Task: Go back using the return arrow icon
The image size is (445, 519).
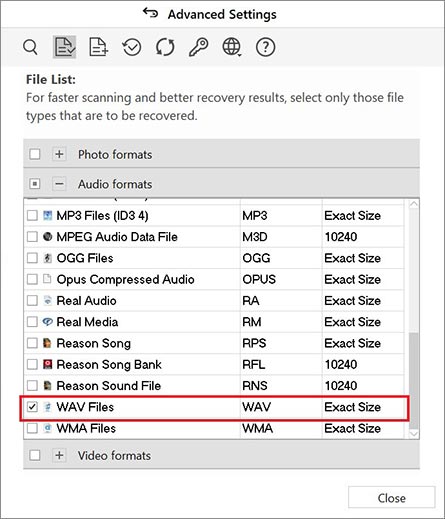Action: pyautogui.click(x=150, y=13)
